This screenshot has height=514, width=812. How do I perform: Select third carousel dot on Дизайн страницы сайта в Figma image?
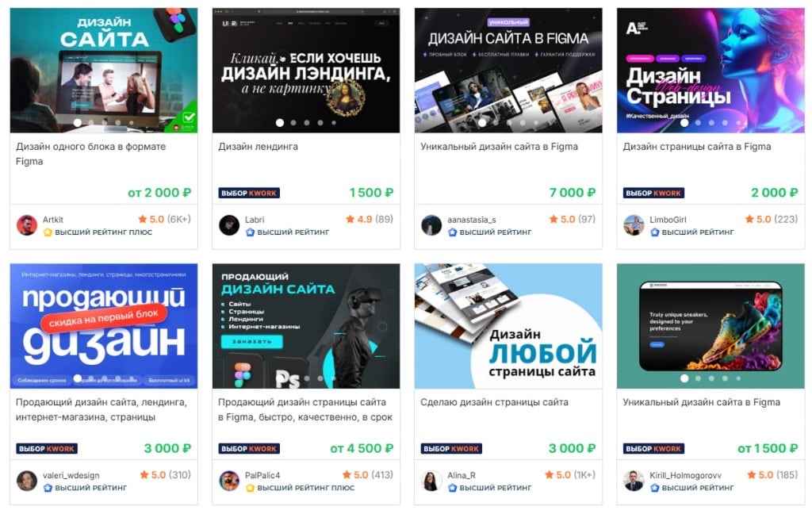(x=711, y=123)
